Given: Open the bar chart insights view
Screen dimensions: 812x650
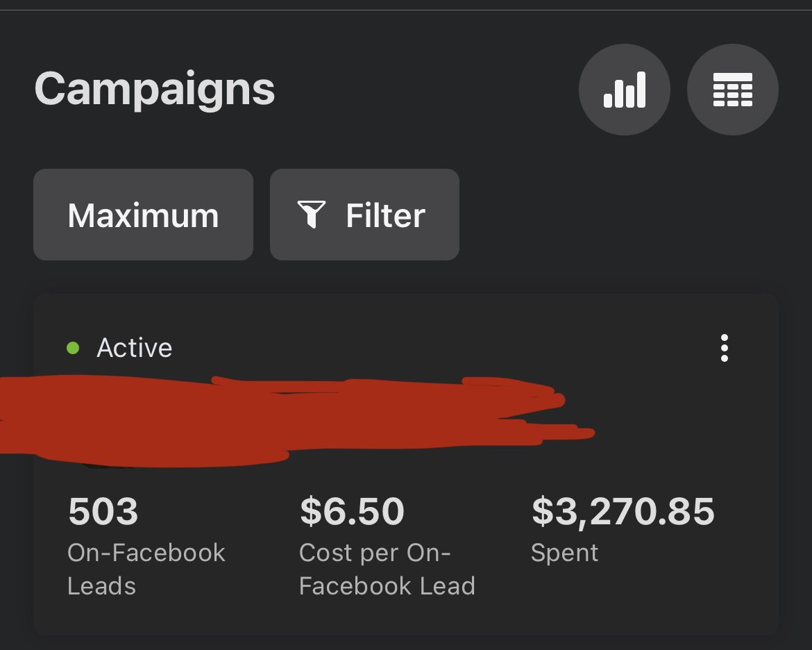Looking at the screenshot, I should (x=624, y=90).
